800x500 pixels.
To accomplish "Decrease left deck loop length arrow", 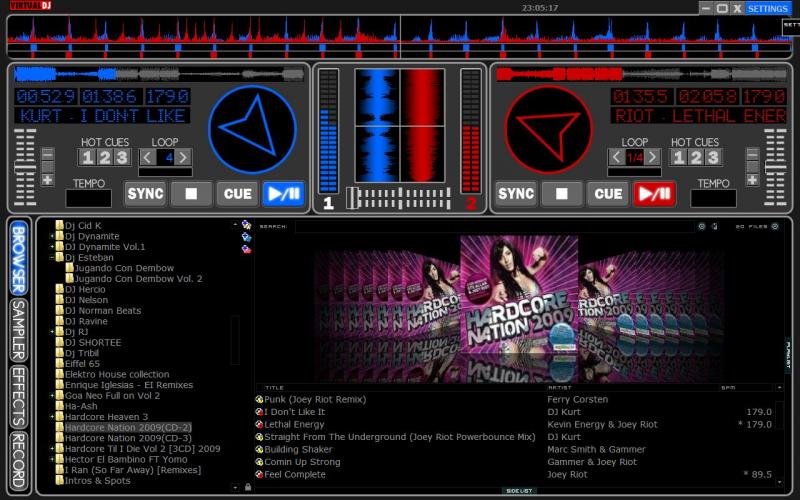I will [x=147, y=157].
